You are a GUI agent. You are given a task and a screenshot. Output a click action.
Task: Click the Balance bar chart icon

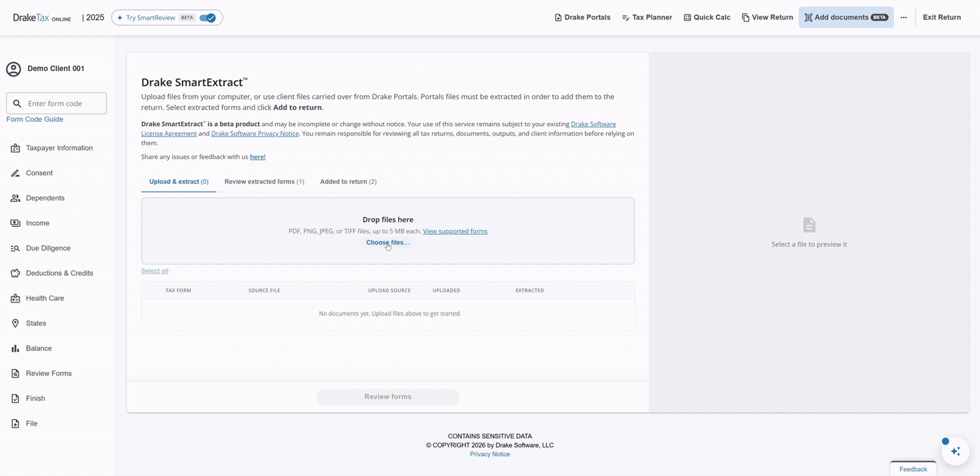[15, 349]
